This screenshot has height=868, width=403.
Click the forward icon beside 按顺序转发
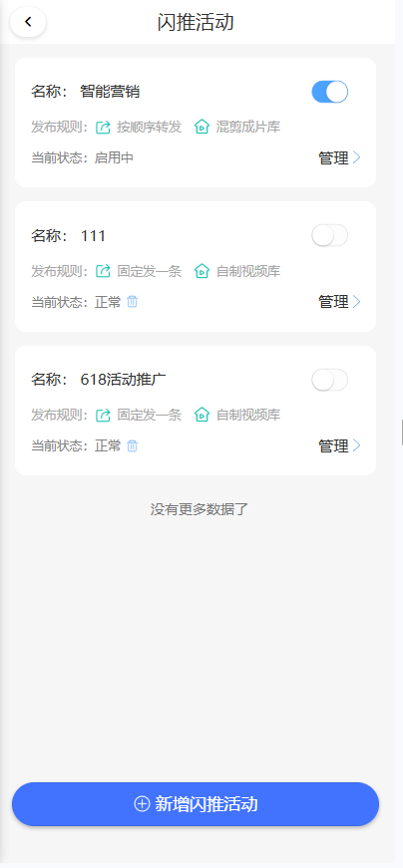click(103, 127)
